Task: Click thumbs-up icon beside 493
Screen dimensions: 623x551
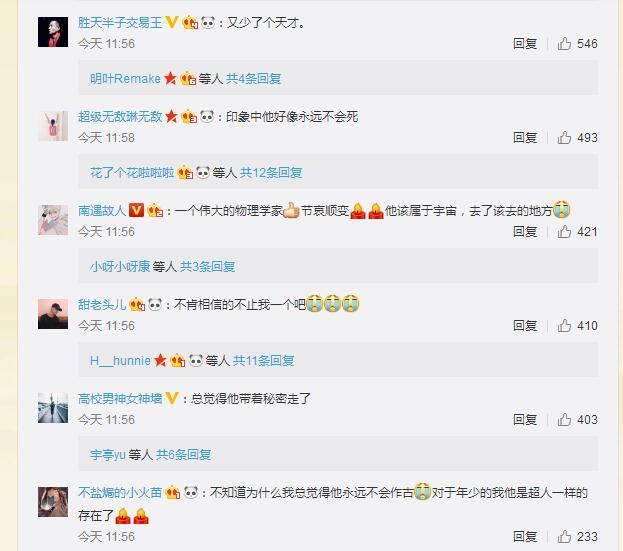Action: pyautogui.click(x=564, y=138)
